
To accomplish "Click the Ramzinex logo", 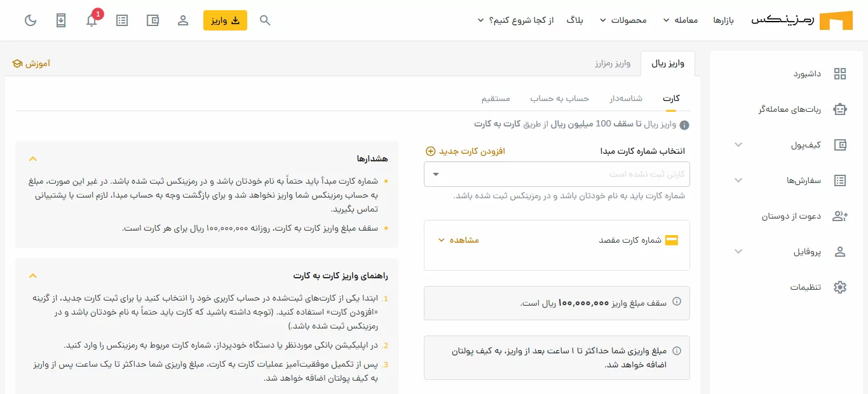I will click(802, 20).
